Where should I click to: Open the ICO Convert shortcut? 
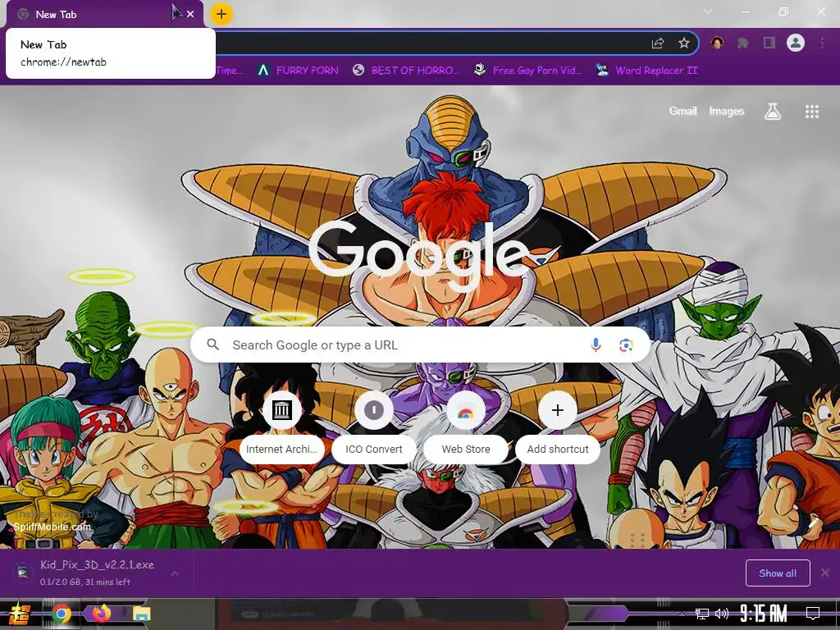[374, 426]
